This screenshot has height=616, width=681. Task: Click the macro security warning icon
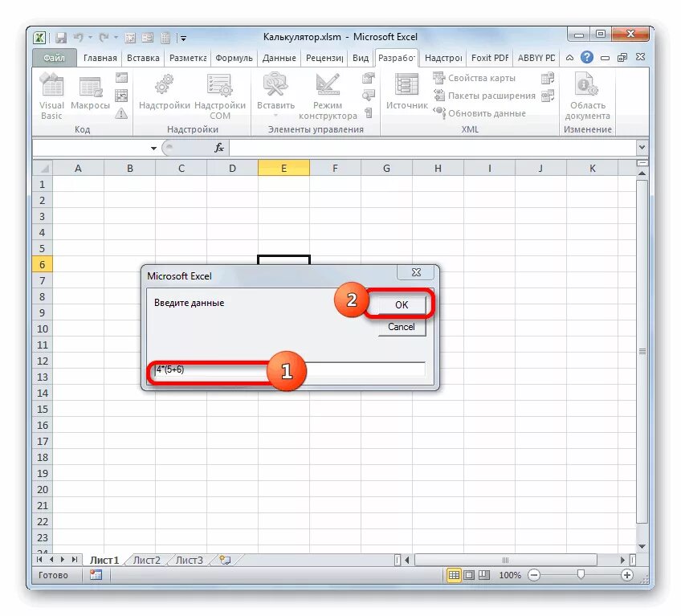(121, 114)
